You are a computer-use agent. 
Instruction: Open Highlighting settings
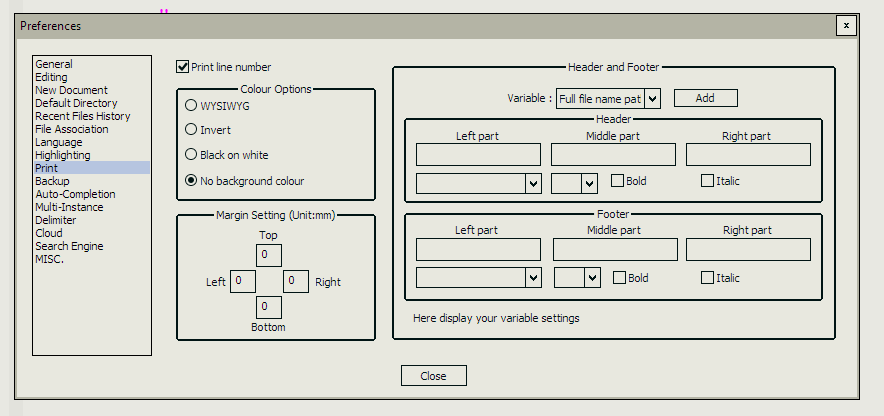pyautogui.click(x=91, y=155)
